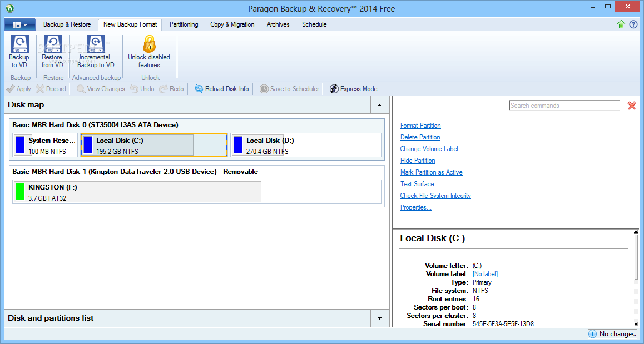
Task: Click the Test Surface link
Action: [417, 184]
